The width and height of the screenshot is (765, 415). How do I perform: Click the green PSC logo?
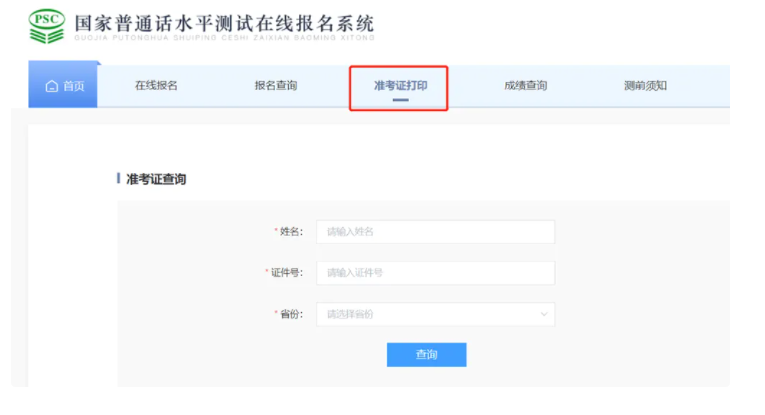49,26
